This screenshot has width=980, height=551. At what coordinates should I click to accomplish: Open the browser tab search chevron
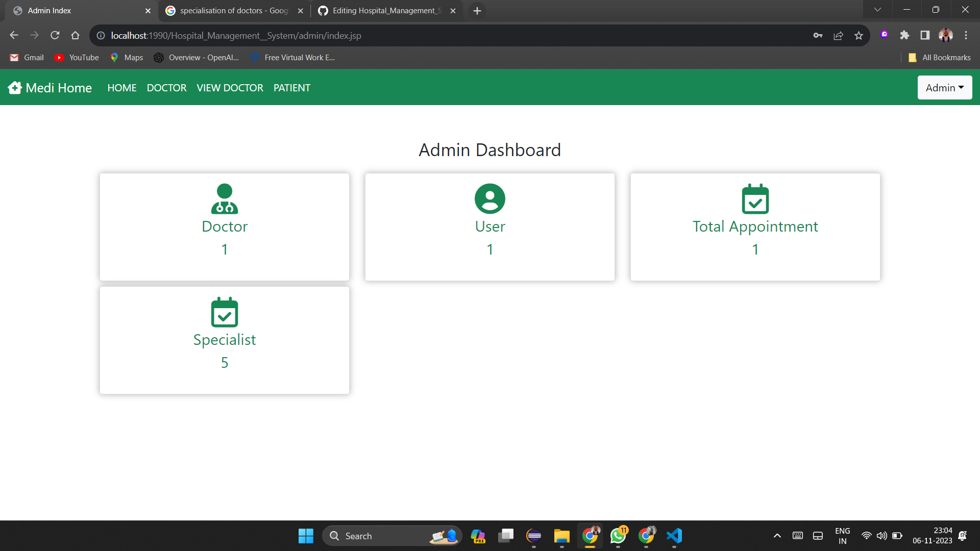click(x=877, y=9)
